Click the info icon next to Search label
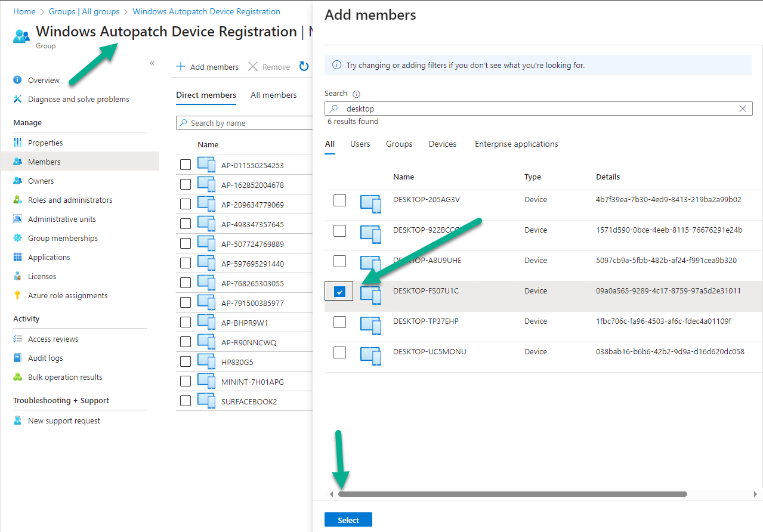Viewport: 763px width, 532px height. [x=357, y=94]
